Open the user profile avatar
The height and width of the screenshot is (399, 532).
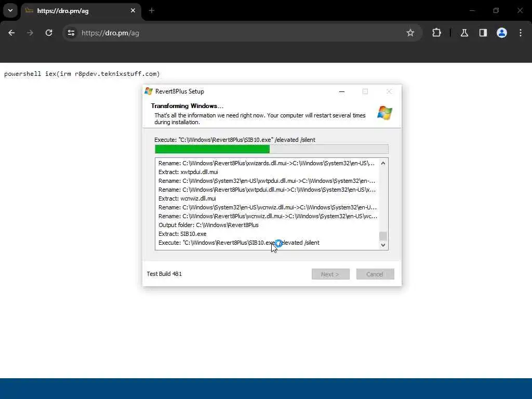click(x=502, y=33)
